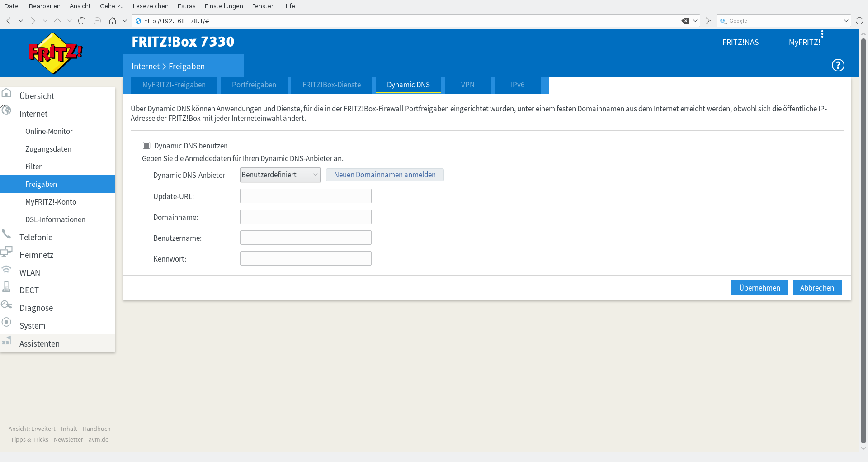This screenshot has height=462, width=868.
Task: Enable the 'Dynamic DNS benutzen' checkbox
Action: click(x=146, y=145)
